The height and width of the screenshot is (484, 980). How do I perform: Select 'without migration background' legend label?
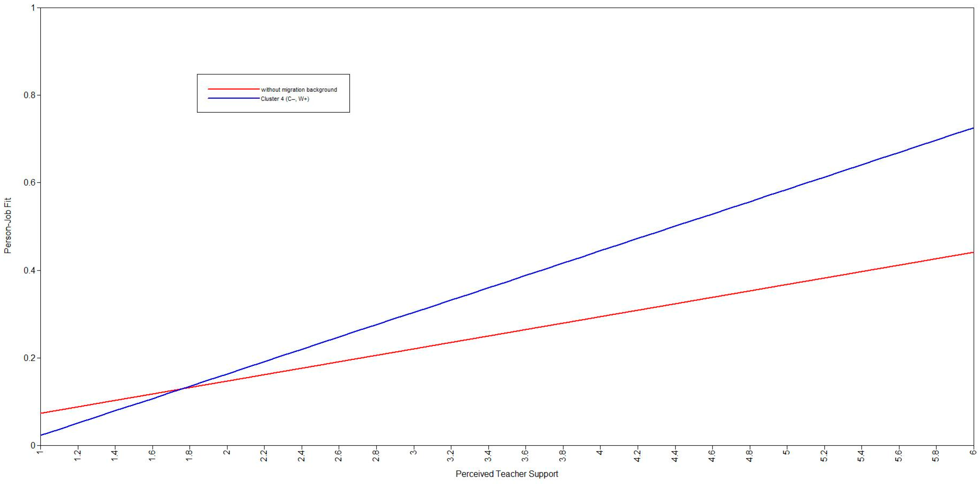click(x=299, y=90)
